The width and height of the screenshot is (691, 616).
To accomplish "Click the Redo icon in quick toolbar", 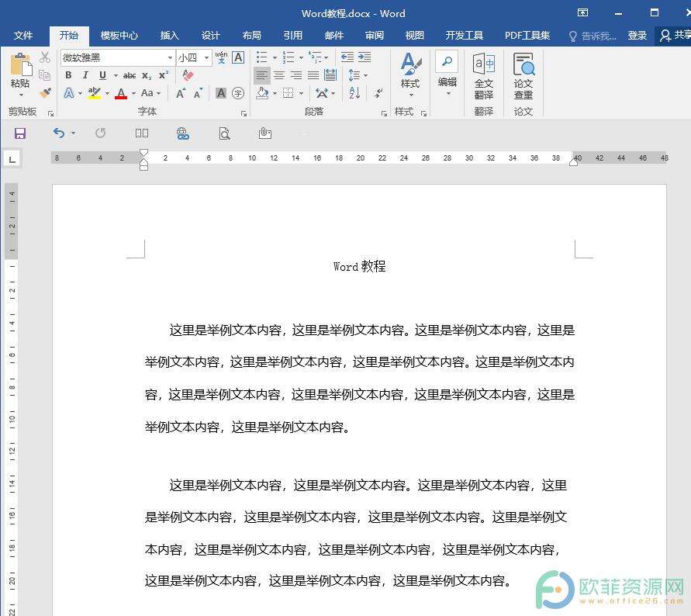I will click(x=101, y=133).
